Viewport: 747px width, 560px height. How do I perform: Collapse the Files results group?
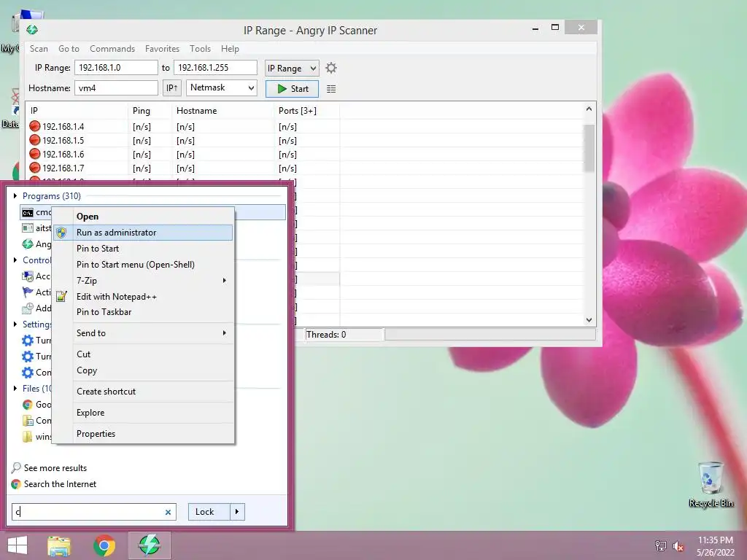tap(15, 389)
